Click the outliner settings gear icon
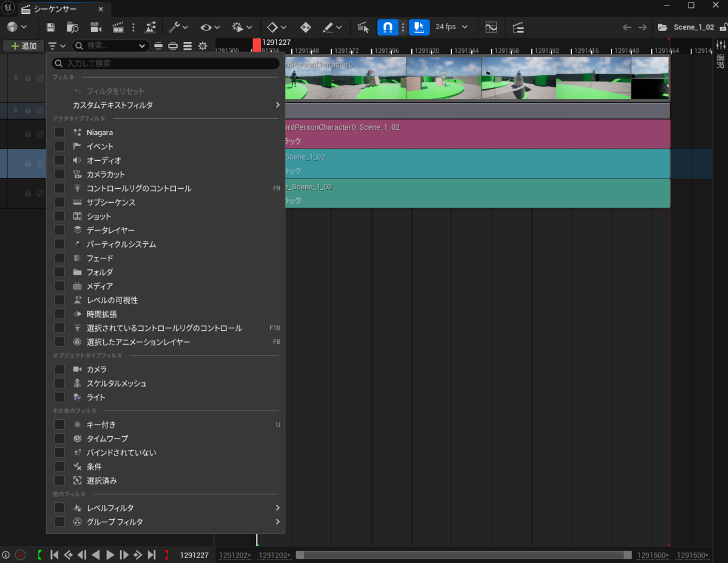 coord(203,46)
